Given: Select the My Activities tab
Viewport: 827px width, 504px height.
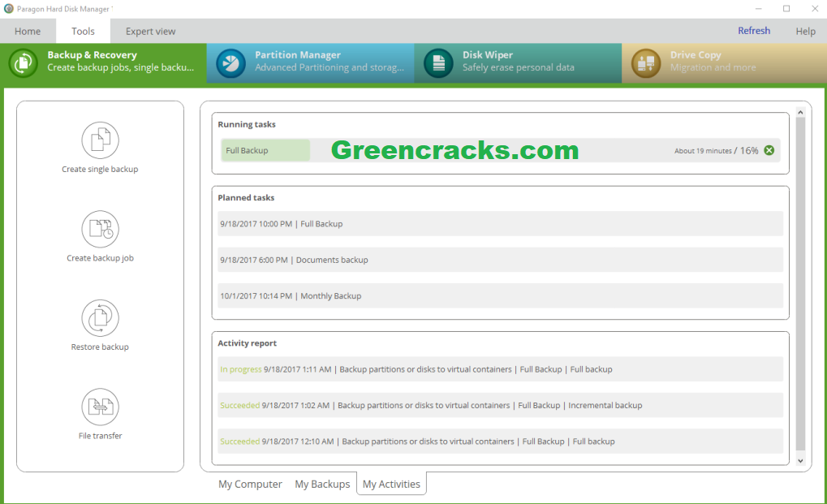Looking at the screenshot, I should click(x=391, y=484).
